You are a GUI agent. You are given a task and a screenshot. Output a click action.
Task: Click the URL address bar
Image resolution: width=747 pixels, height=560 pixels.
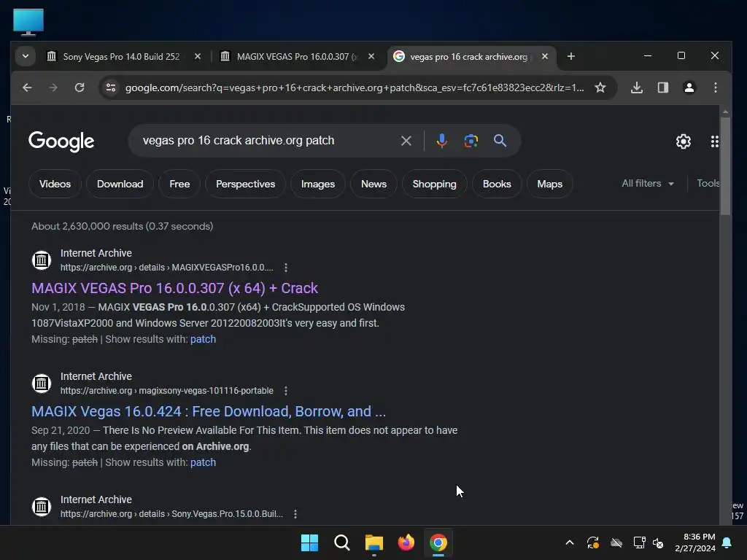[354, 87]
